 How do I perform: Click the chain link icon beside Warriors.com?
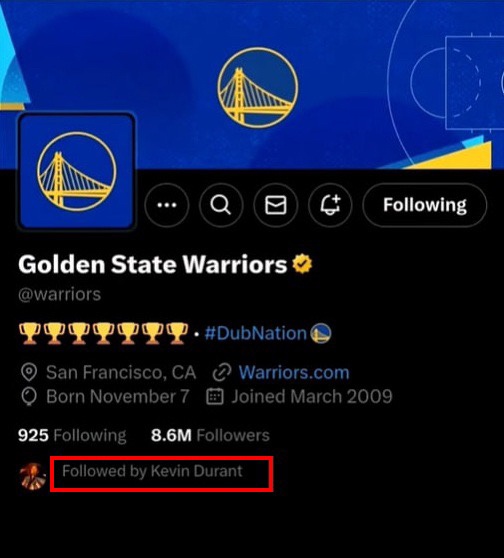coord(222,373)
